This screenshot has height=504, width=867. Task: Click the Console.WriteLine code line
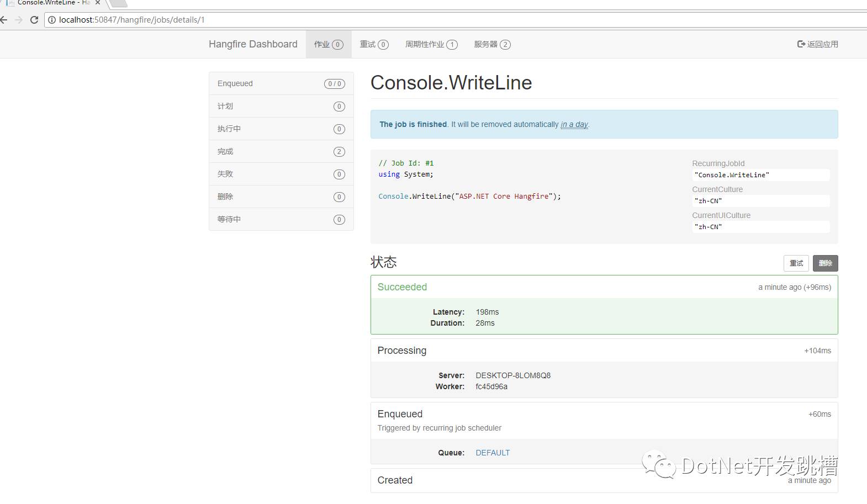tap(469, 197)
